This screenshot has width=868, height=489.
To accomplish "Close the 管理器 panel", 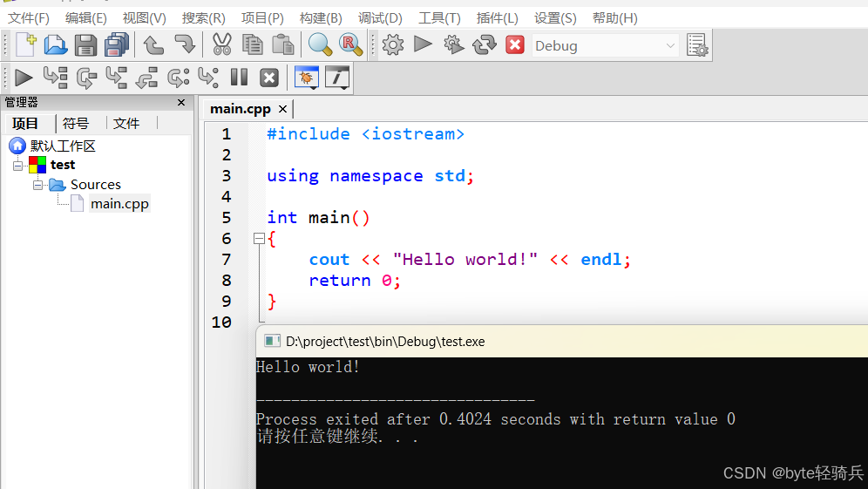I will [x=181, y=103].
